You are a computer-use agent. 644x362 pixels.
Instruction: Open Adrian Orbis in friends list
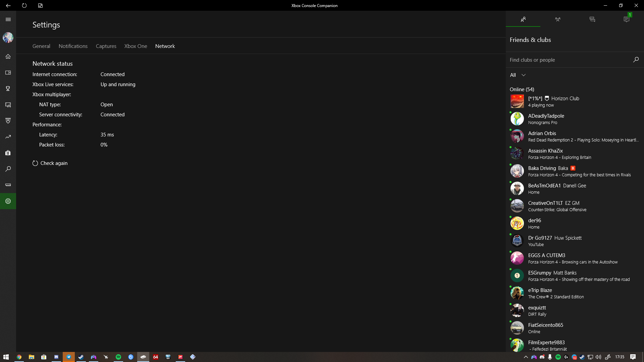tap(575, 136)
